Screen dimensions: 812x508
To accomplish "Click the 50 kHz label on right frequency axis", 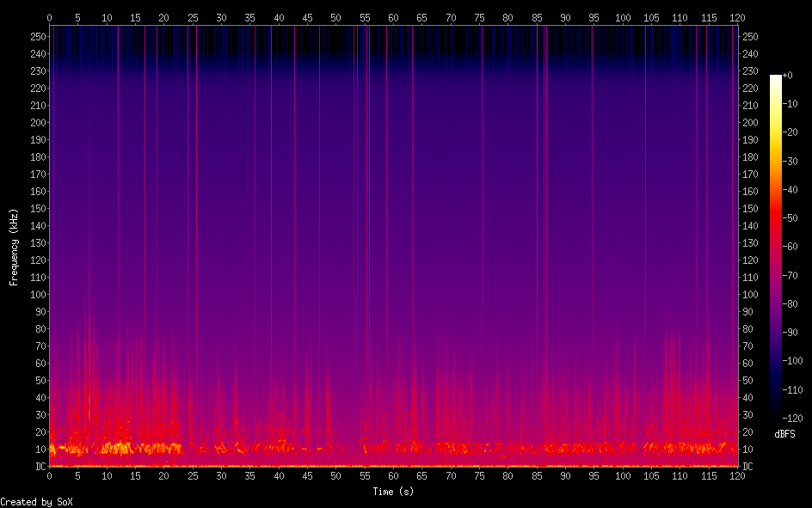I will (748, 381).
